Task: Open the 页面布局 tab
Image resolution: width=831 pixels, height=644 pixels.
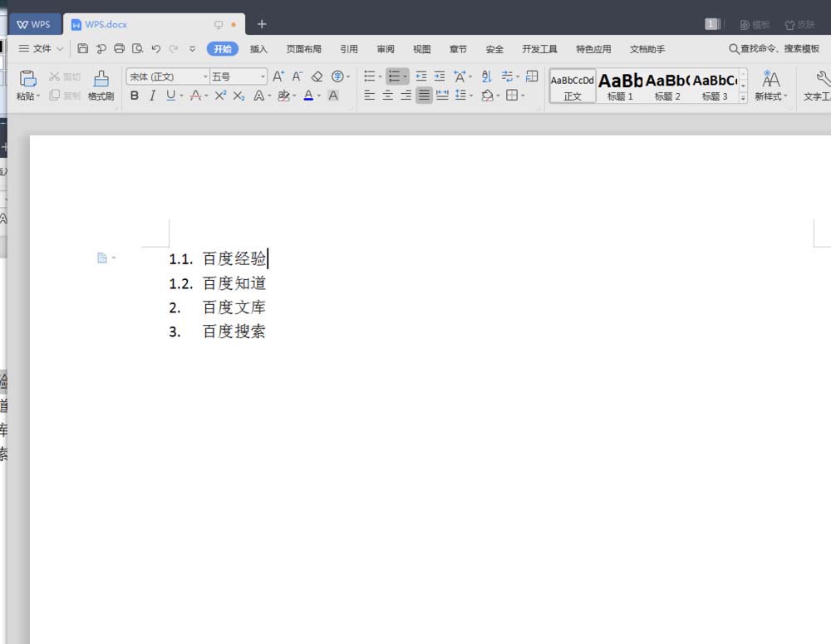Action: point(303,49)
